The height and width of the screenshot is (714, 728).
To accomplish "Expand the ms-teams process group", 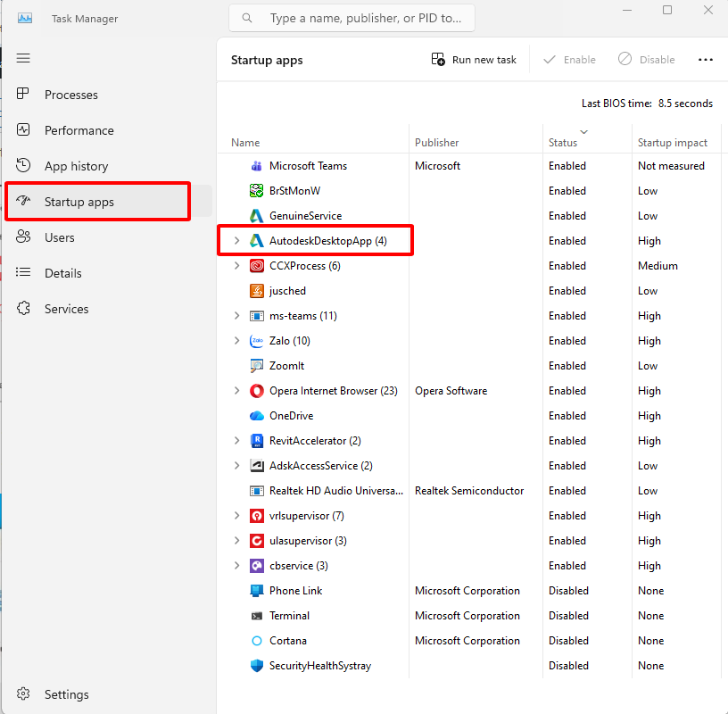I will (236, 316).
